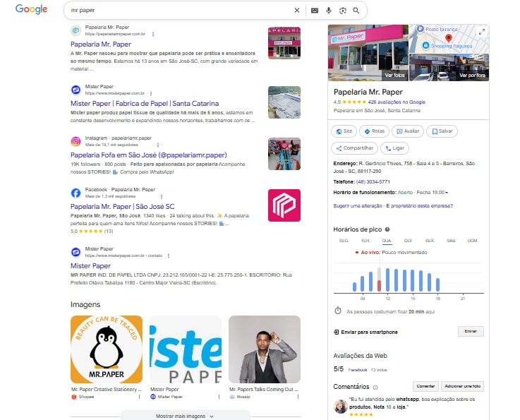Select the SEG. day tab

344,241
